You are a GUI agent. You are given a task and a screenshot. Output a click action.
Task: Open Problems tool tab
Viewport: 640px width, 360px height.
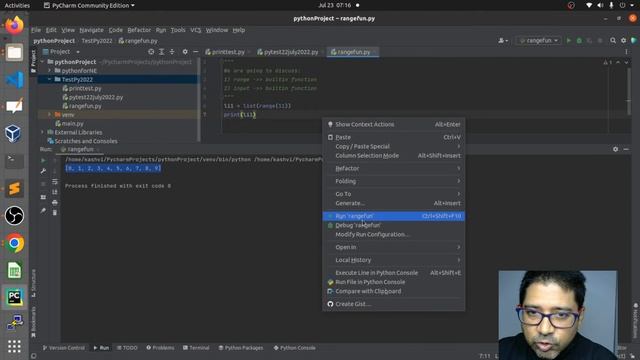160,348
